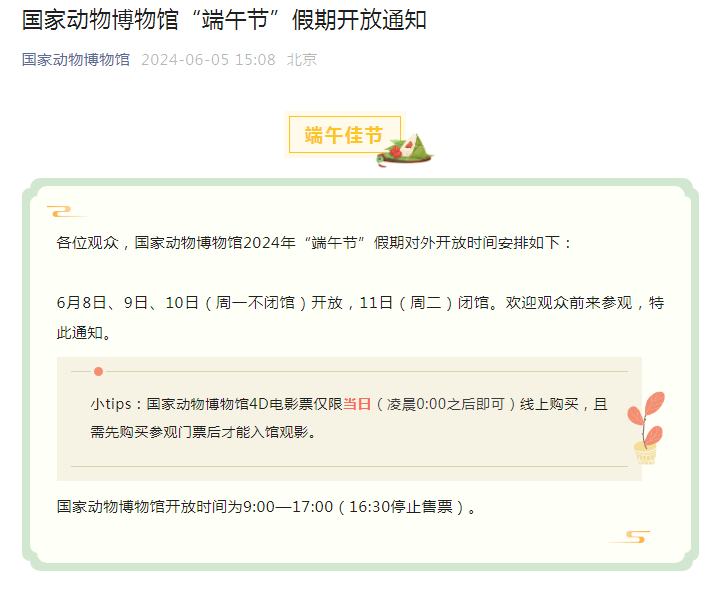Screen dimensions: 719x593
Task: Click the potted plant illustration
Action: click(646, 427)
